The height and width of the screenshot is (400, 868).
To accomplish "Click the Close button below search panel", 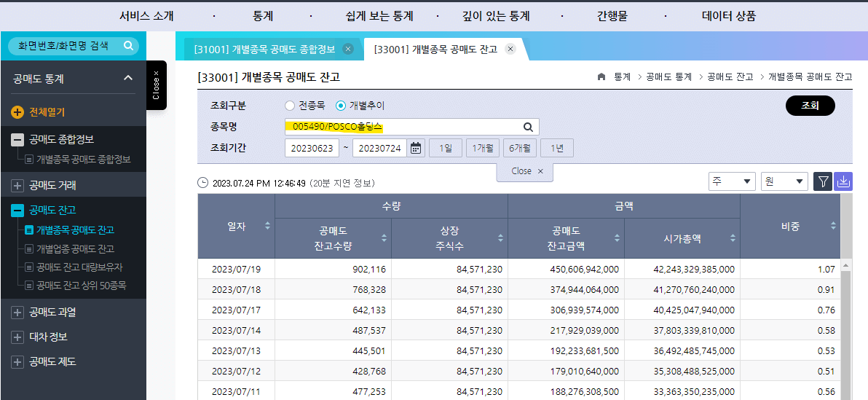I will (525, 171).
